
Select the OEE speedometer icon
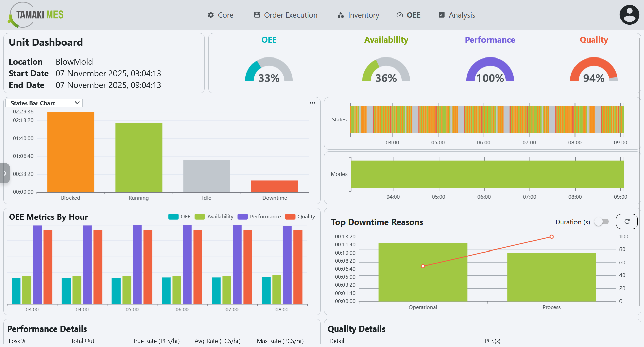(399, 15)
